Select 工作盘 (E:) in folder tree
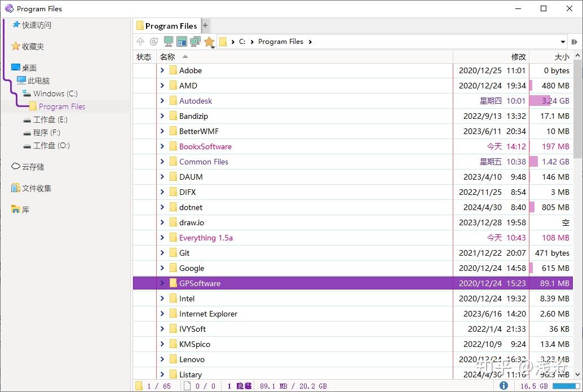Image resolution: width=583 pixels, height=392 pixels. 50,119
